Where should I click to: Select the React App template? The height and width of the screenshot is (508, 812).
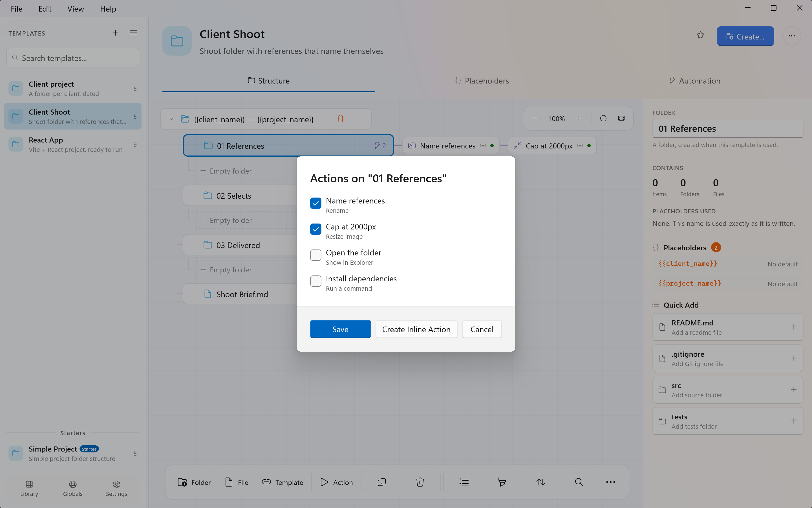point(72,144)
